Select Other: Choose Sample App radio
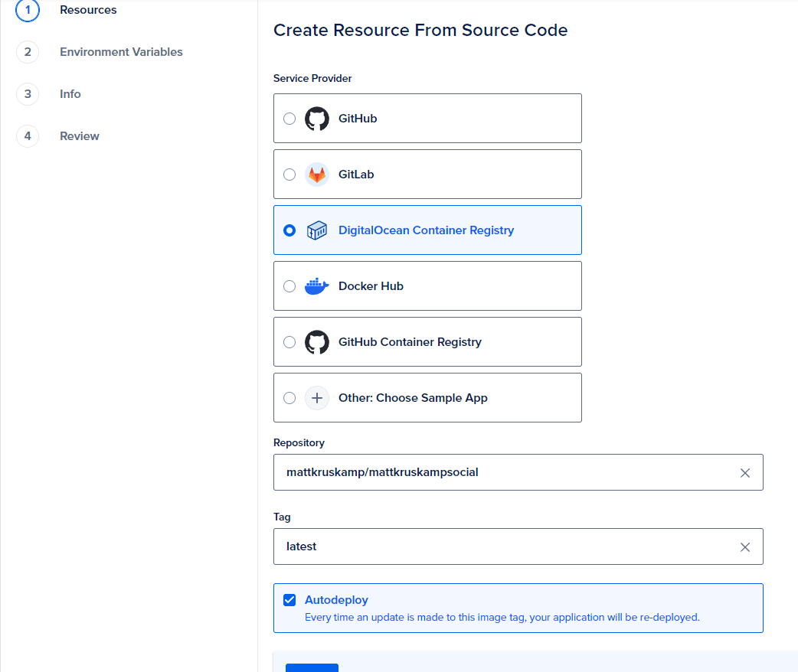 pyautogui.click(x=289, y=398)
